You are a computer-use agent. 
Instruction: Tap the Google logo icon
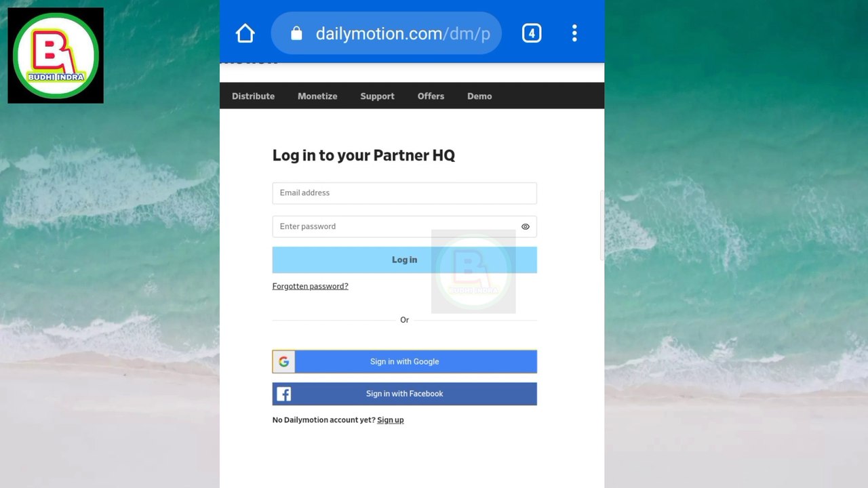(283, 362)
